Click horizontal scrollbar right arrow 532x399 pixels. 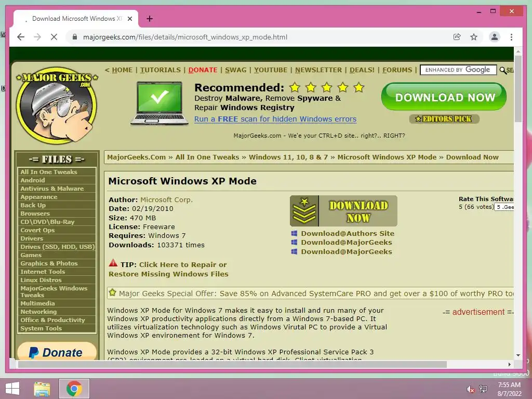(x=509, y=364)
